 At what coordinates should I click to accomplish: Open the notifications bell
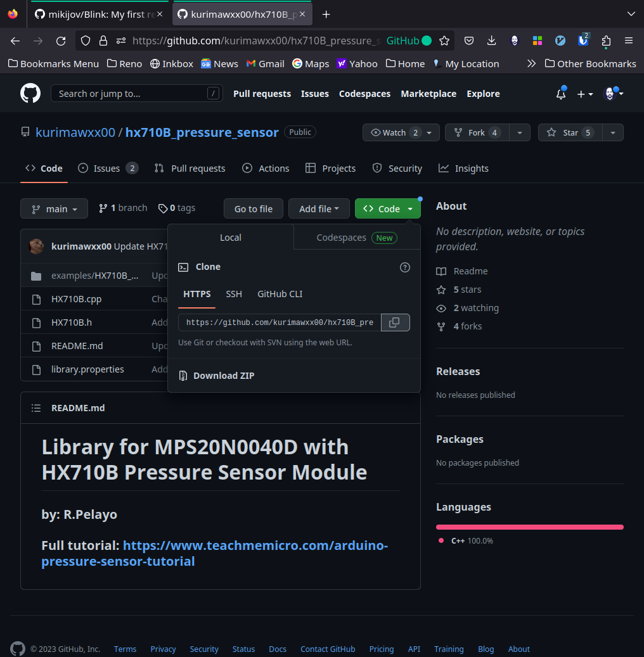pyautogui.click(x=560, y=94)
